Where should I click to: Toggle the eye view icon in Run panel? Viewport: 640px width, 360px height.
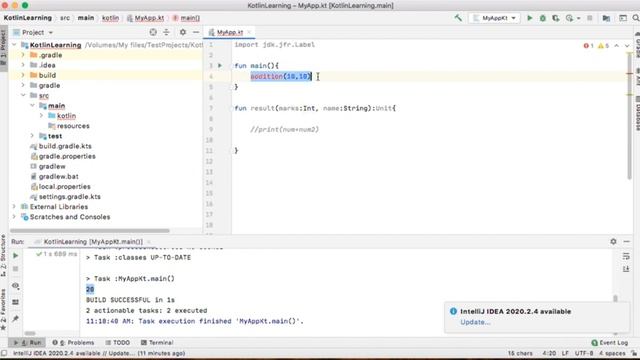[16, 286]
